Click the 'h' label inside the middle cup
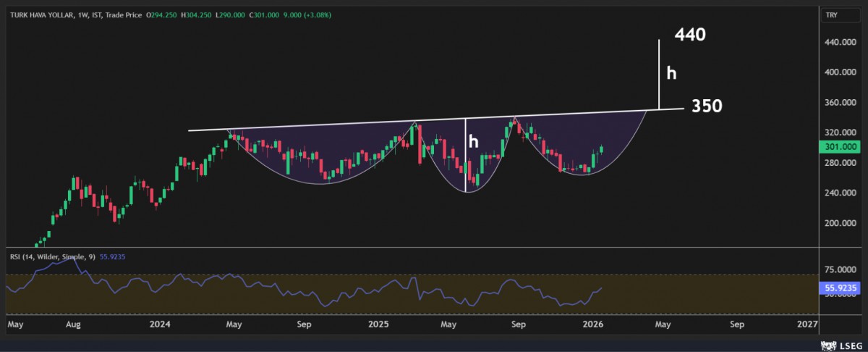868x352 pixels. (473, 142)
